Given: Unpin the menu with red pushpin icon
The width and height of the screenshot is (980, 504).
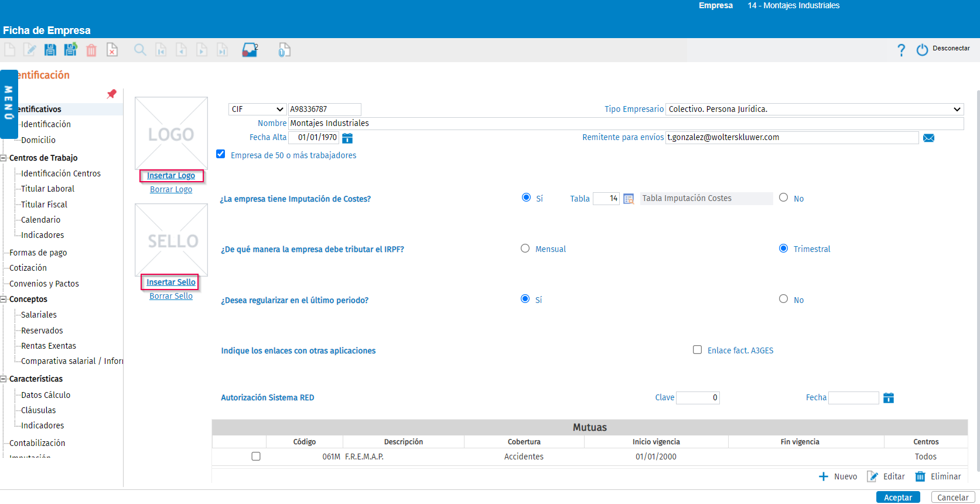Looking at the screenshot, I should point(112,94).
